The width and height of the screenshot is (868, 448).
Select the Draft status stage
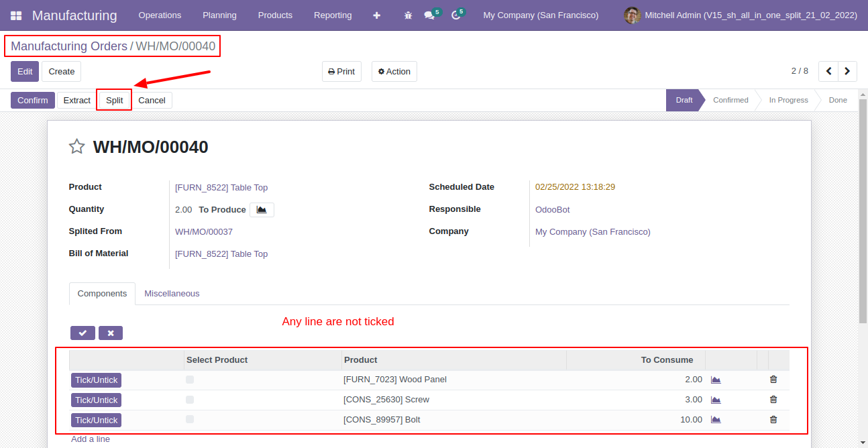[684, 100]
